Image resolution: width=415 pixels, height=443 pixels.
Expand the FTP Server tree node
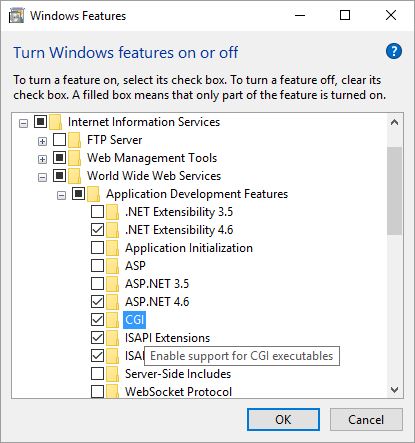coord(42,141)
